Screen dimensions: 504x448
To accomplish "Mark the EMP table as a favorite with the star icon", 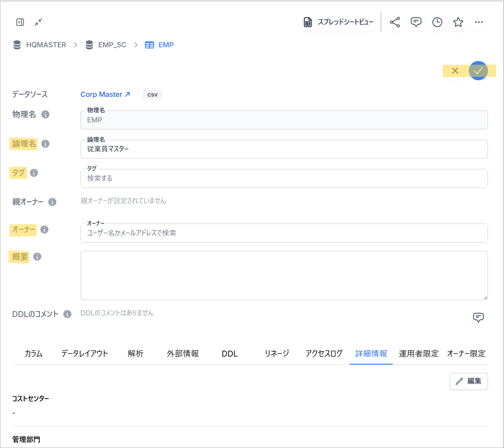I will [458, 22].
